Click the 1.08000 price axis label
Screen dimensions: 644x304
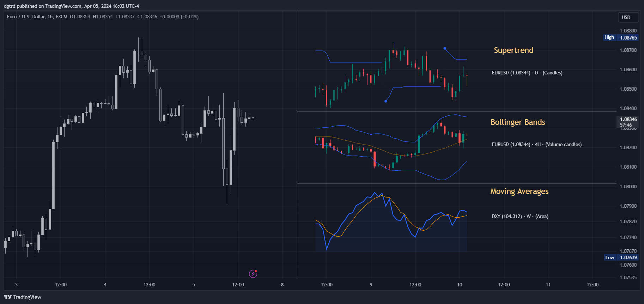[628, 187]
